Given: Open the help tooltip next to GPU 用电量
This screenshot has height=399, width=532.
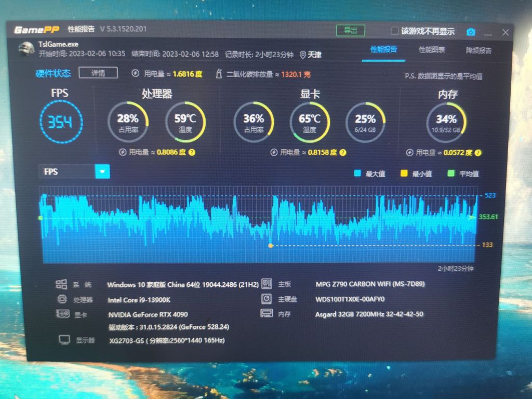Looking at the screenshot, I should 343,152.
